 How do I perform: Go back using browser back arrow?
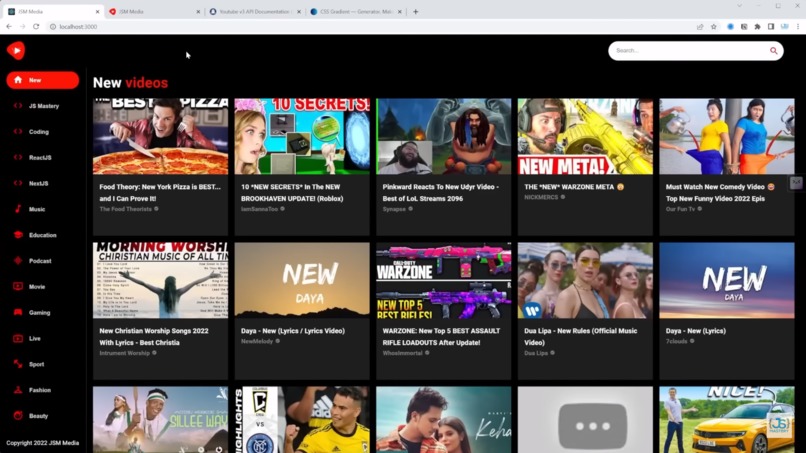click(x=9, y=27)
